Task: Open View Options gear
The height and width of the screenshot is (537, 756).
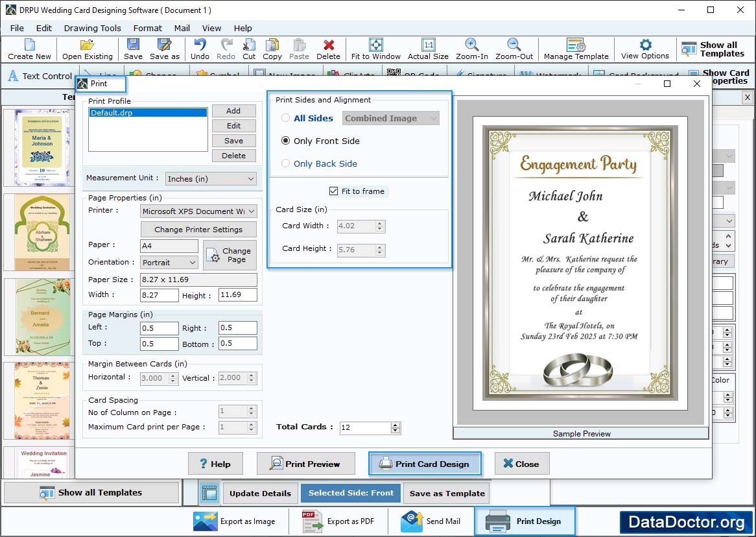Action: (x=645, y=49)
